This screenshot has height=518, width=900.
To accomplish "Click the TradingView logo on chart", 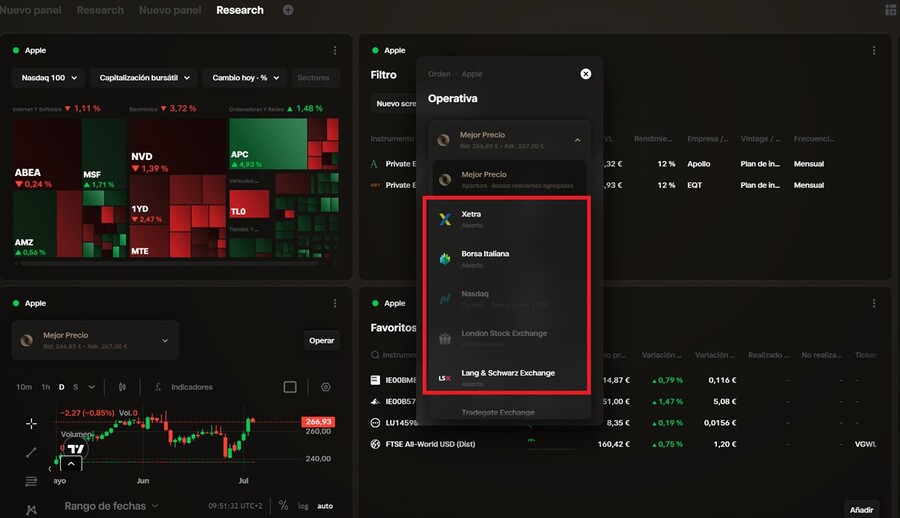I will pos(75,449).
